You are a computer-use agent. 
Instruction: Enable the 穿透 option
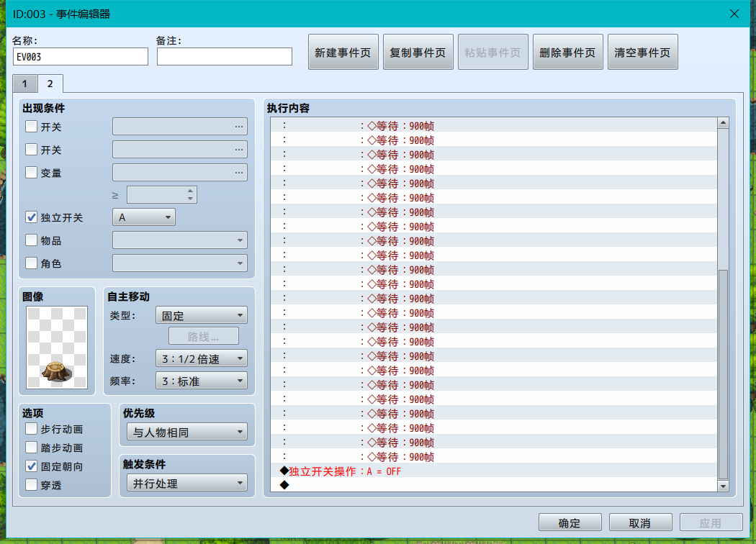(32, 485)
